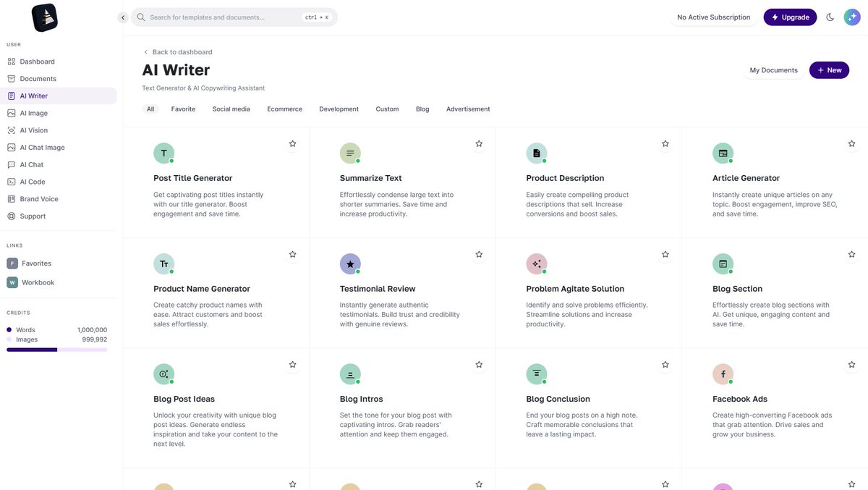The width and height of the screenshot is (868, 490).
Task: Select AI Writer in the sidebar
Action: (x=59, y=96)
